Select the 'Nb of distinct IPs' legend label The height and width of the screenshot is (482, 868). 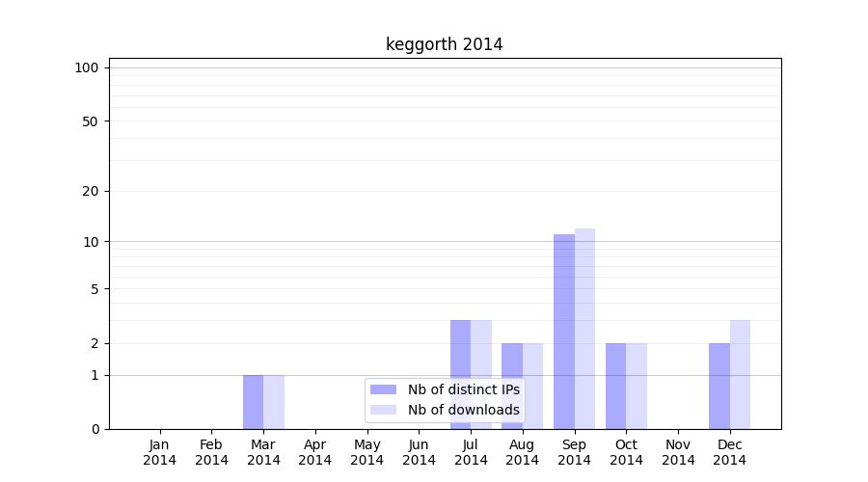[463, 389]
